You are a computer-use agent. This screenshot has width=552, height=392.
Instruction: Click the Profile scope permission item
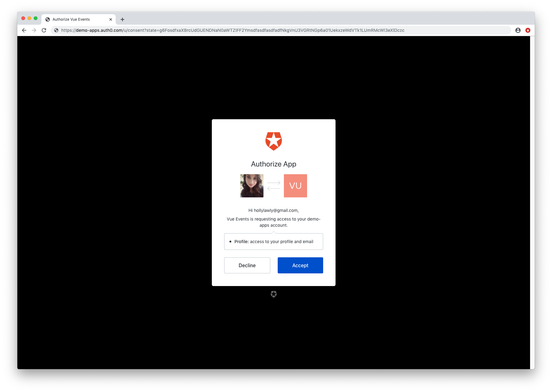[x=274, y=242]
